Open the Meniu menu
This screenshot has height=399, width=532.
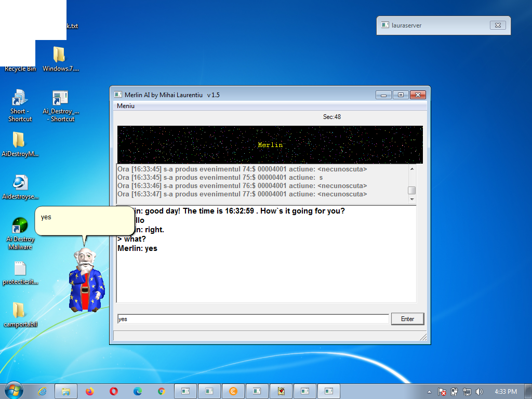point(126,106)
